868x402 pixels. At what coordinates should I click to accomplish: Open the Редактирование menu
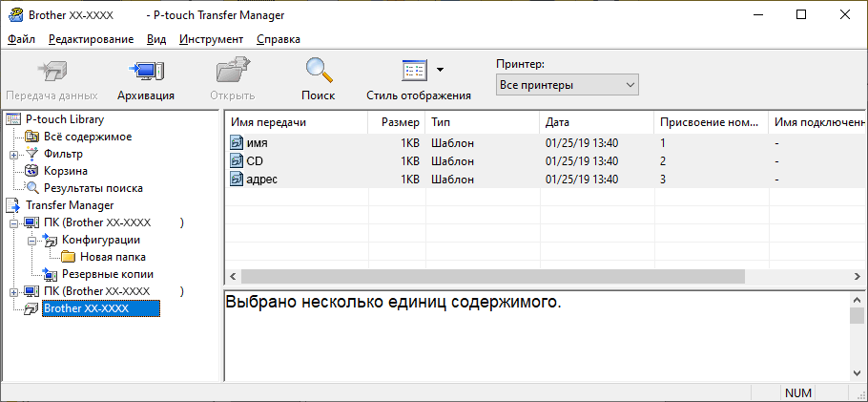click(x=92, y=39)
